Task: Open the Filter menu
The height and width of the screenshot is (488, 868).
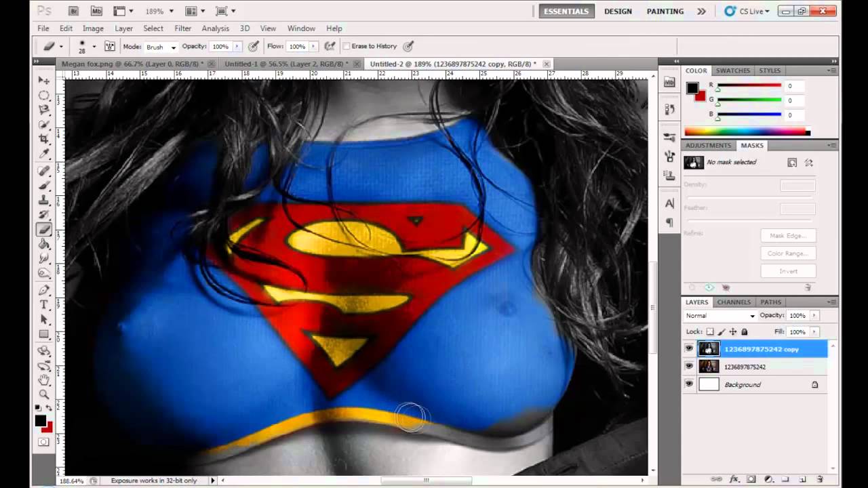Action: [183, 28]
